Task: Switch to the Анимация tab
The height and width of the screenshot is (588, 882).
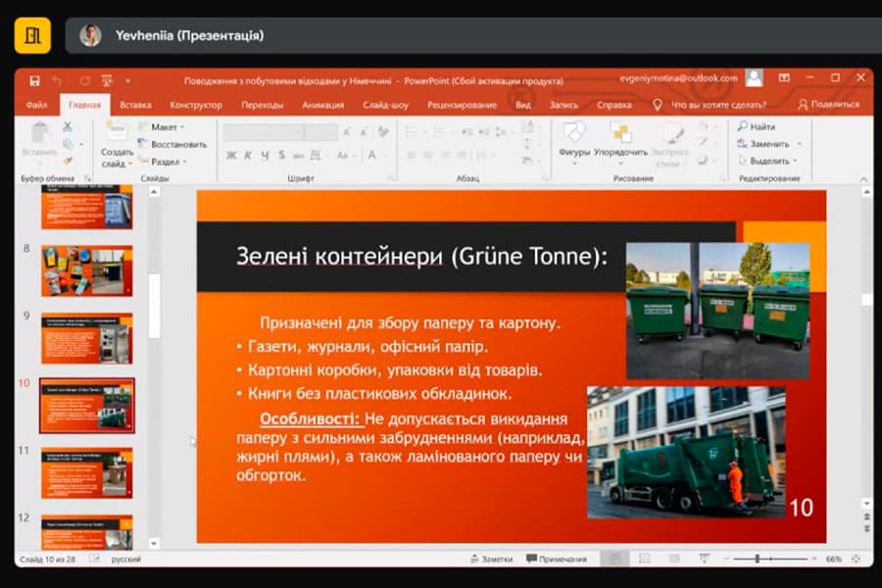Action: tap(322, 105)
